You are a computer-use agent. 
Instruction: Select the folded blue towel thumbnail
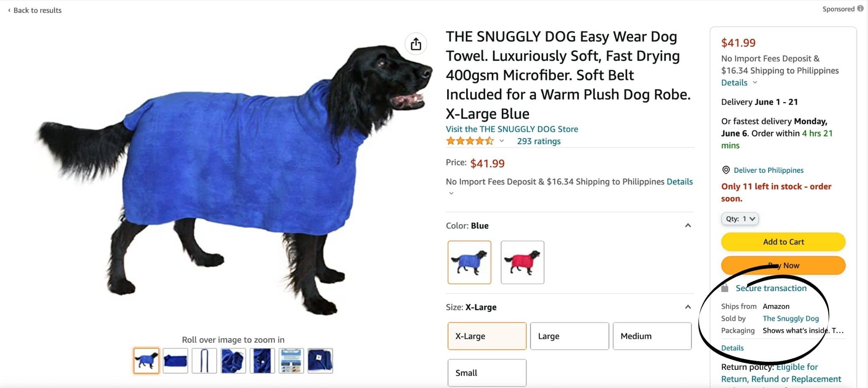175,361
